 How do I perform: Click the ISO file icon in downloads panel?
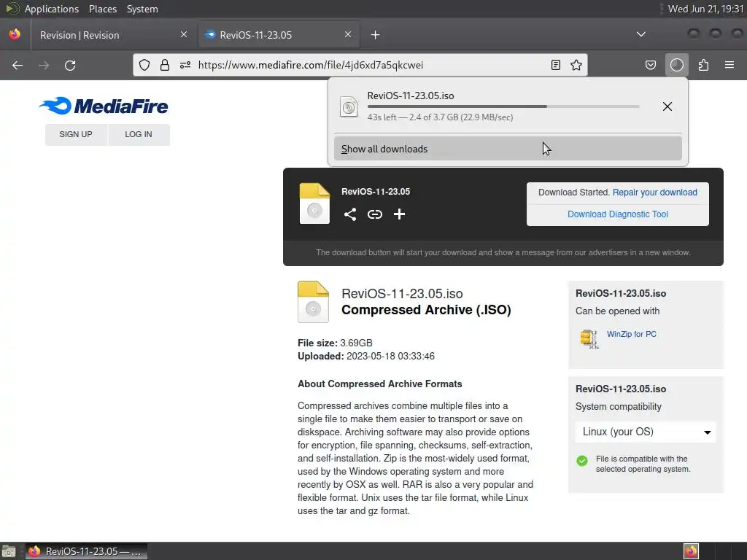click(x=349, y=106)
